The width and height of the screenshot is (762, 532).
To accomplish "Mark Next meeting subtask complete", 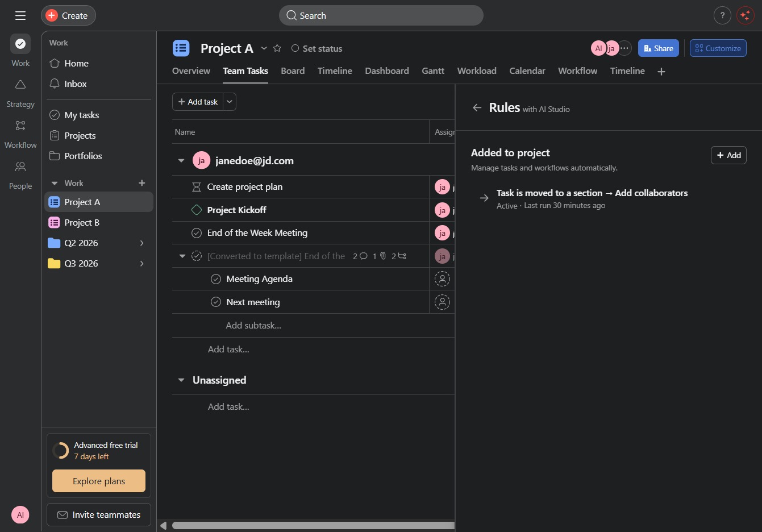I will click(216, 302).
